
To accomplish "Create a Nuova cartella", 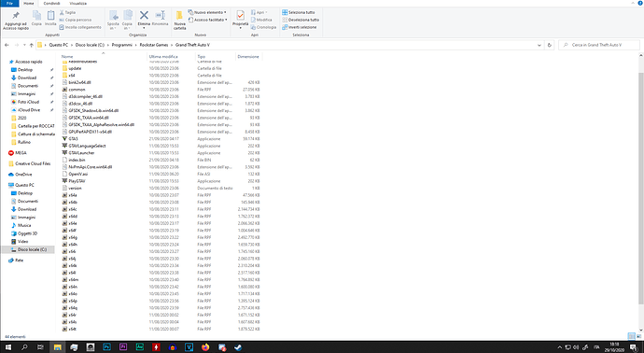I will pyautogui.click(x=179, y=21).
